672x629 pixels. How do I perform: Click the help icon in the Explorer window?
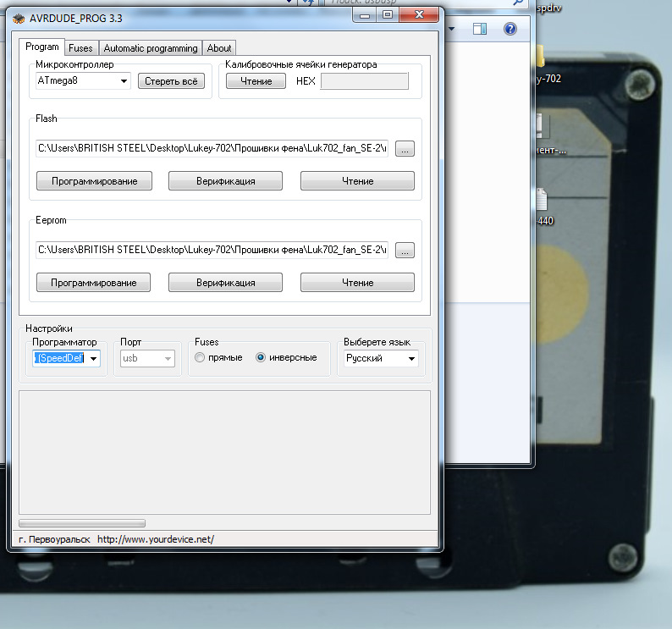(510, 29)
